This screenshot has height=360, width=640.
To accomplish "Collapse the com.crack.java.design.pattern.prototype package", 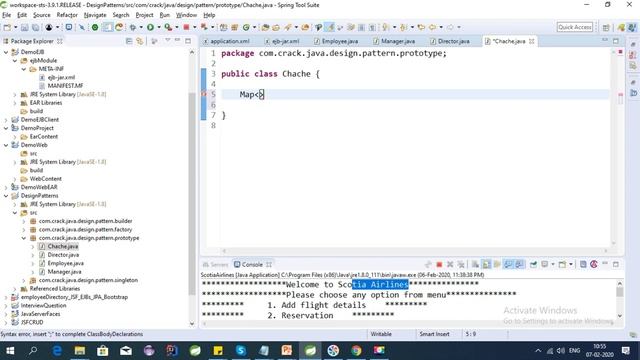I will click(x=24, y=238).
